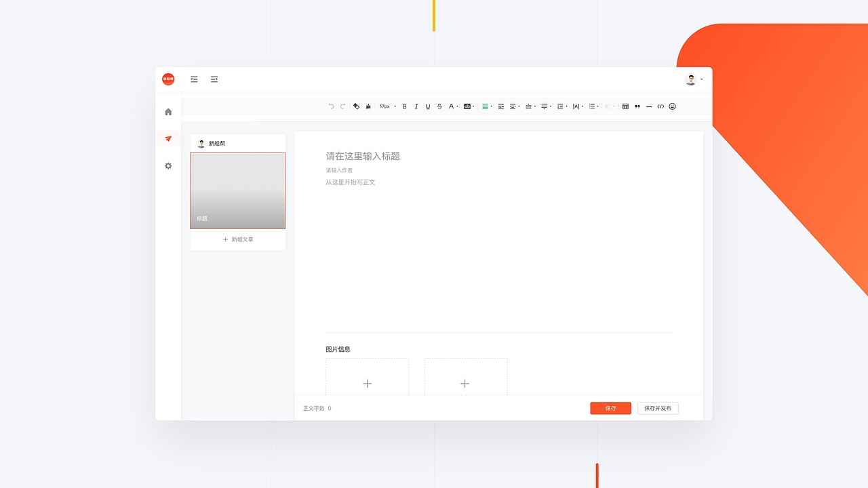
Task: Click the greyed-out float image icon
Action: tap(608, 106)
